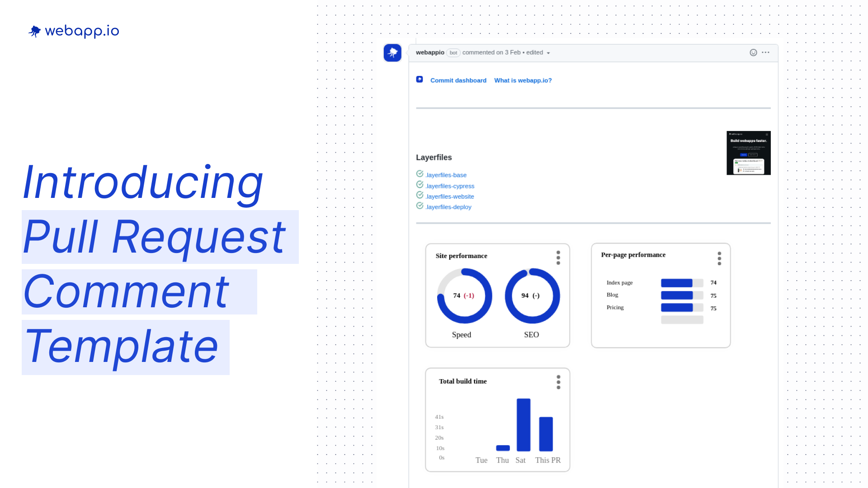Screen dimensions: 868x488
Task: Click the Template highlighted headline
Action: tap(126, 347)
